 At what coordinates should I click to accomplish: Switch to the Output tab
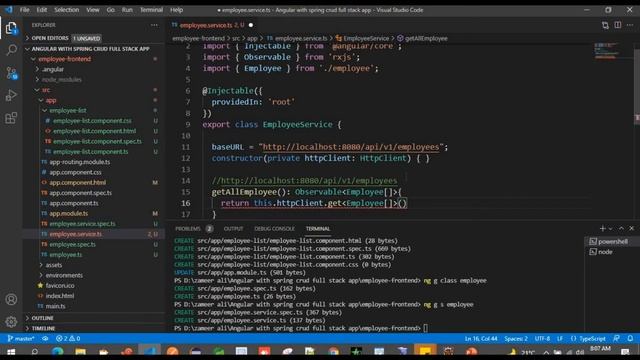[x=233, y=229]
